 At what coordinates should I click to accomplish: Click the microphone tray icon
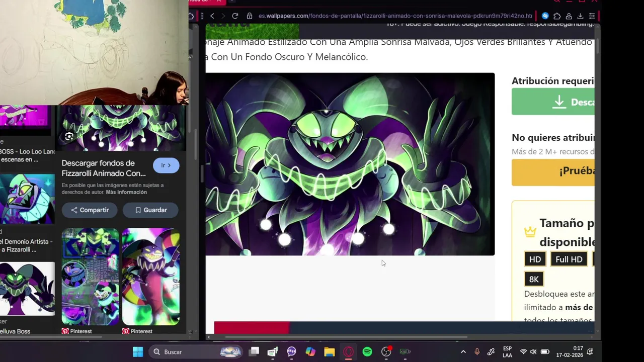(477, 352)
